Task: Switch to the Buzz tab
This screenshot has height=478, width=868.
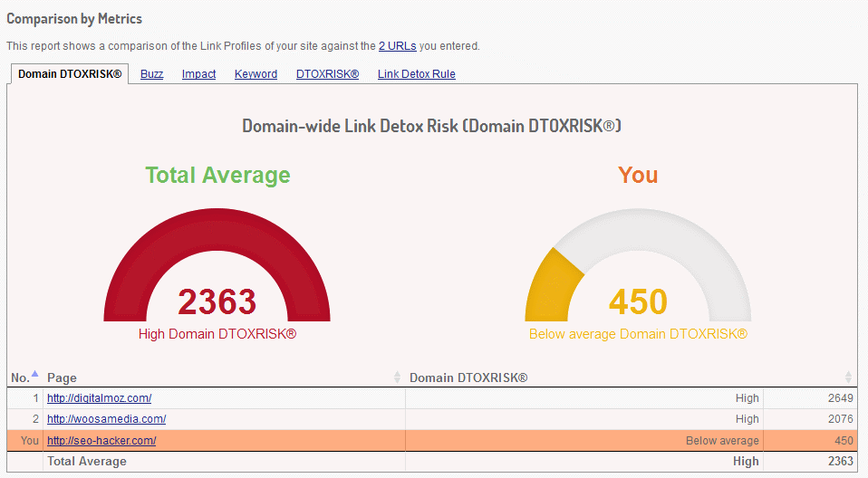Action: 151,74
